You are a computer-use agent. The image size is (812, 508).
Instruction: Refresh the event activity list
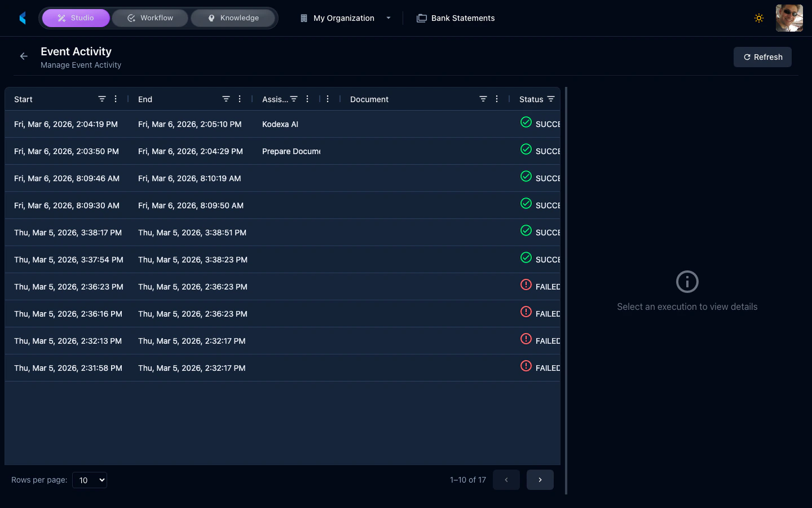(762, 56)
